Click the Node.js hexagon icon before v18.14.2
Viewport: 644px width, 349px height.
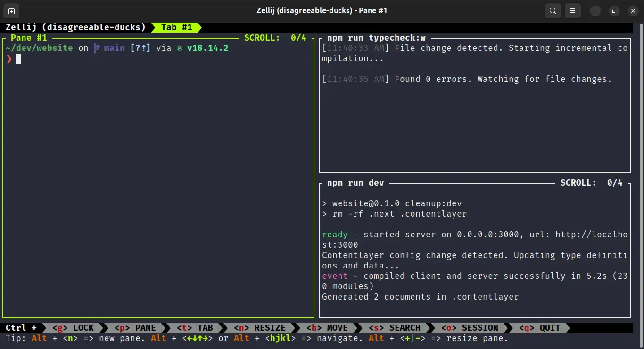point(179,48)
